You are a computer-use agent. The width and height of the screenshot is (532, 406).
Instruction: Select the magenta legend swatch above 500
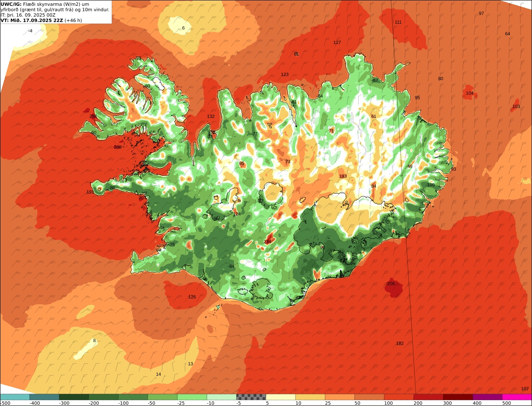517,397
